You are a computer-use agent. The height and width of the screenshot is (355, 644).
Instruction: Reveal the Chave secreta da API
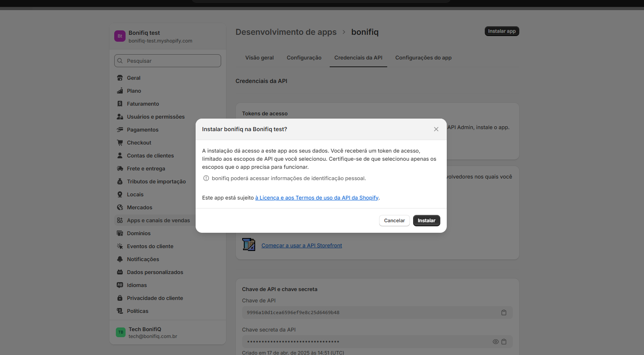coord(495,342)
